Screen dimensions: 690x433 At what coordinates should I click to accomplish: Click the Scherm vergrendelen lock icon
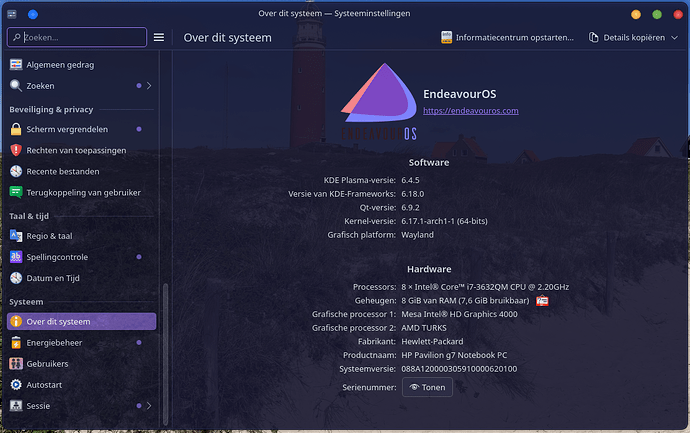[x=16, y=129]
